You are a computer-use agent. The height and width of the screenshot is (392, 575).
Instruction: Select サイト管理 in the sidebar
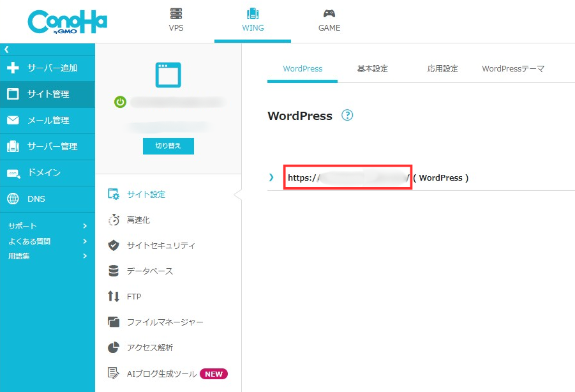click(x=49, y=94)
